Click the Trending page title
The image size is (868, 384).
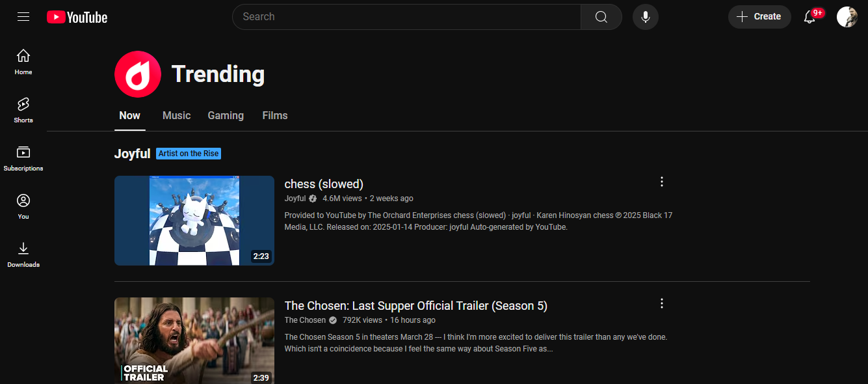pos(218,74)
